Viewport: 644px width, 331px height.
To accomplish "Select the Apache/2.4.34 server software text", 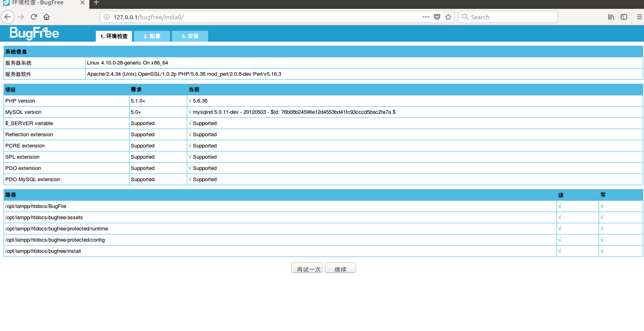I will coord(184,74).
